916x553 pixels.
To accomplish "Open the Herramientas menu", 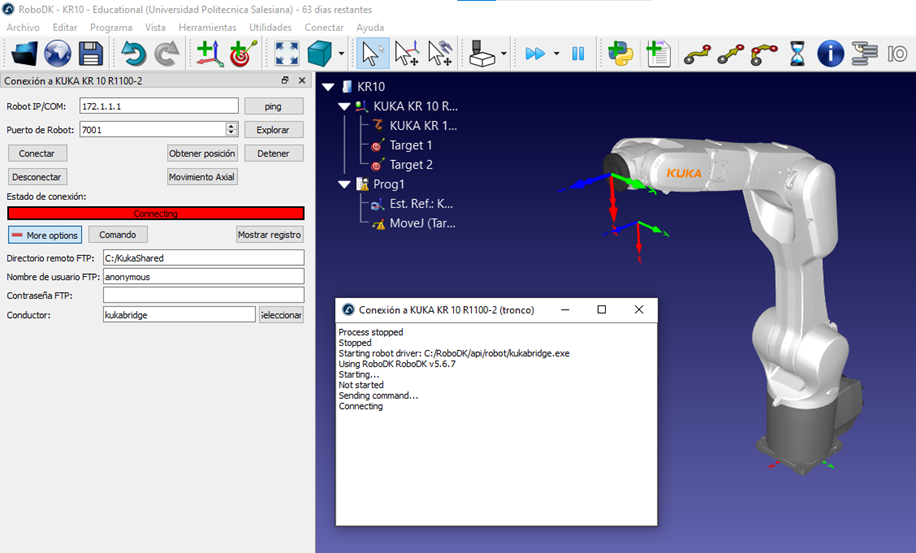I will pos(207,27).
